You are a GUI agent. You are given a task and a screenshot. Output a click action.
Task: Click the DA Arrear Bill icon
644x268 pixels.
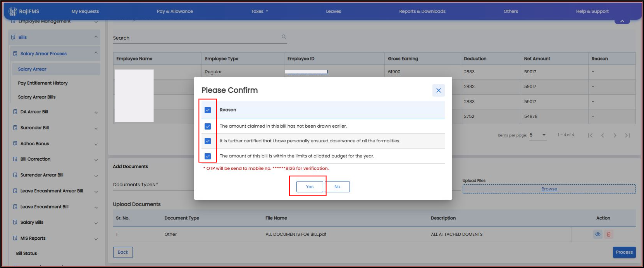pyautogui.click(x=15, y=112)
